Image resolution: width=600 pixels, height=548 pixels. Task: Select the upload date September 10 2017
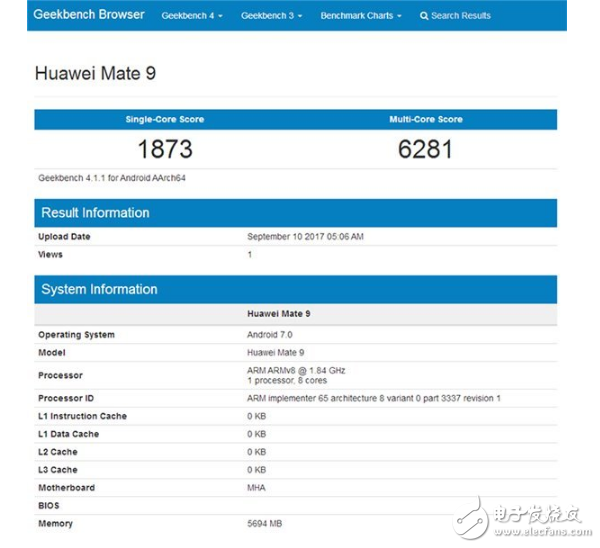click(305, 237)
